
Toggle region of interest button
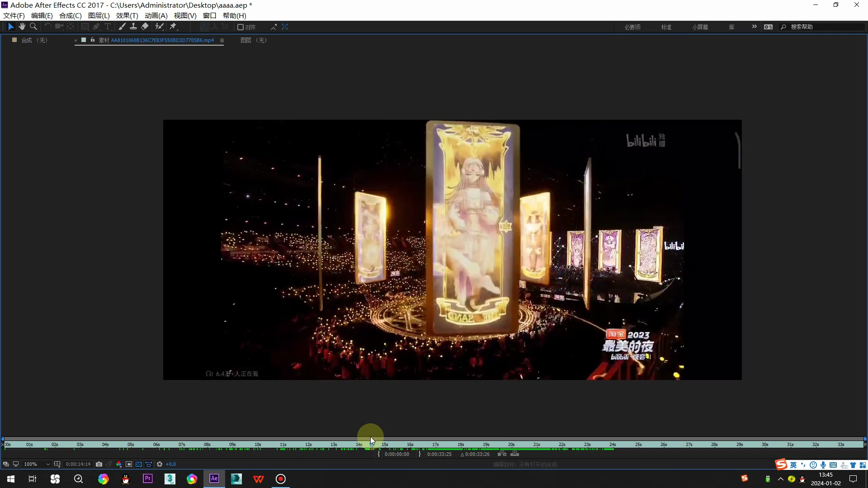click(129, 464)
